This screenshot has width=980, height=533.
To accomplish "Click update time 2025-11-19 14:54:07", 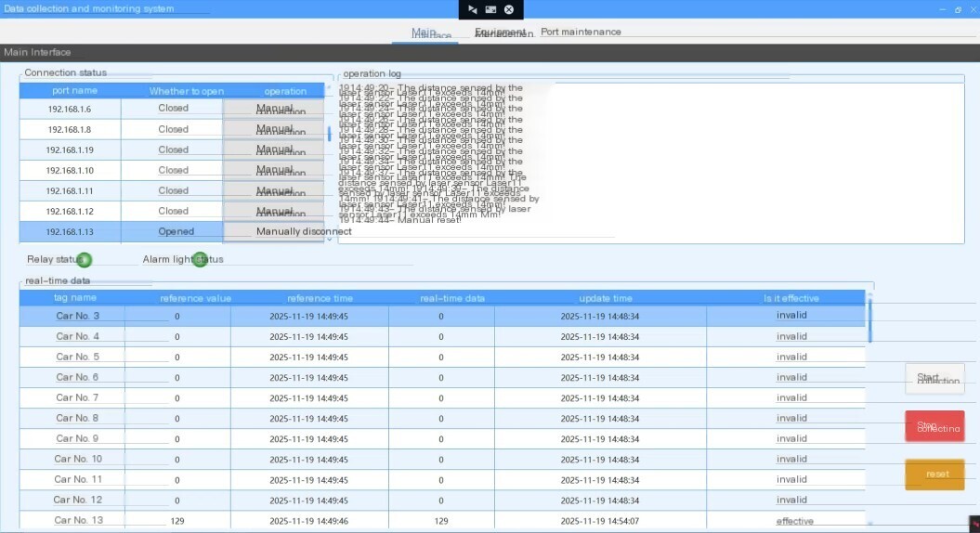I will point(600,521).
